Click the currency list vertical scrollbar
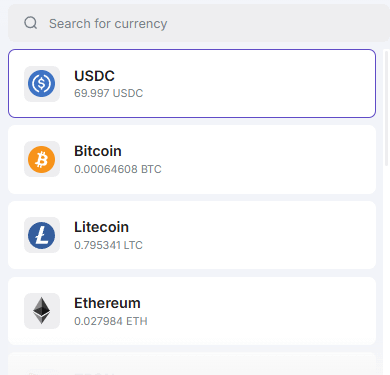Image resolution: width=390 pixels, height=375 pixels. click(x=387, y=108)
